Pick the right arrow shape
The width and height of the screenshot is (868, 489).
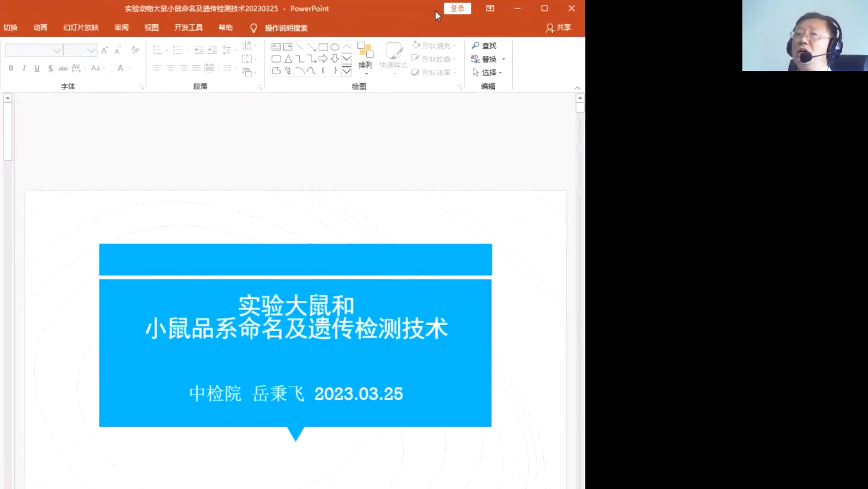[323, 58]
